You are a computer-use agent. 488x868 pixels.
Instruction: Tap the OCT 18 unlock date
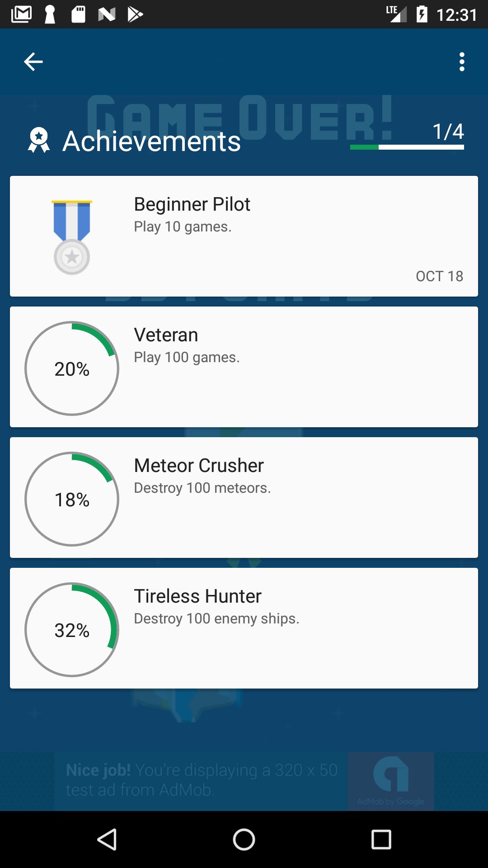[x=439, y=276]
